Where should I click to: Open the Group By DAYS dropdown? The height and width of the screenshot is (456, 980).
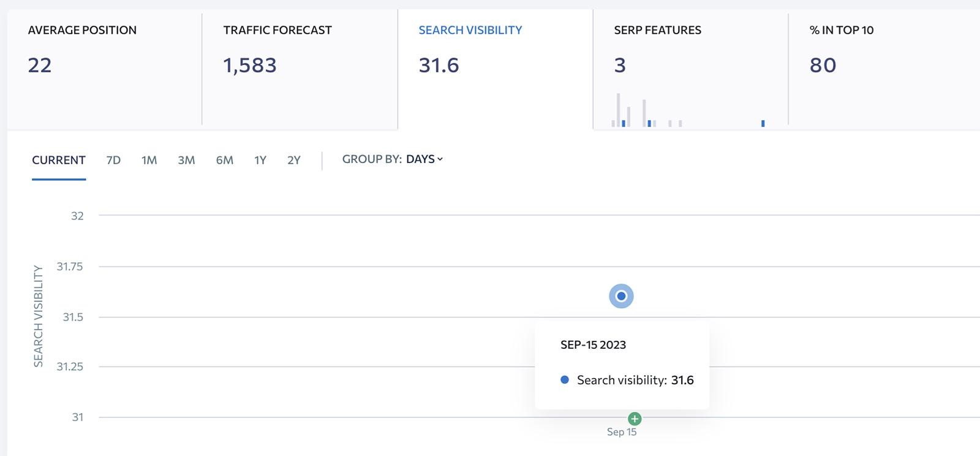coord(424,159)
